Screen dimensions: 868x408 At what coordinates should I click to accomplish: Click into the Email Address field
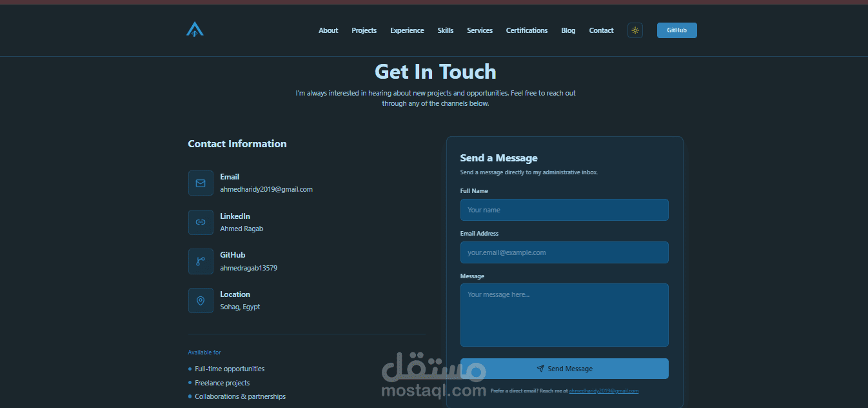[x=564, y=252]
